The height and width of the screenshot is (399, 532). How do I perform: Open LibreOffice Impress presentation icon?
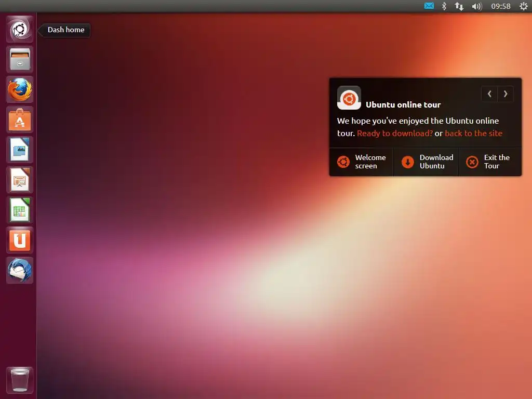[x=20, y=180]
